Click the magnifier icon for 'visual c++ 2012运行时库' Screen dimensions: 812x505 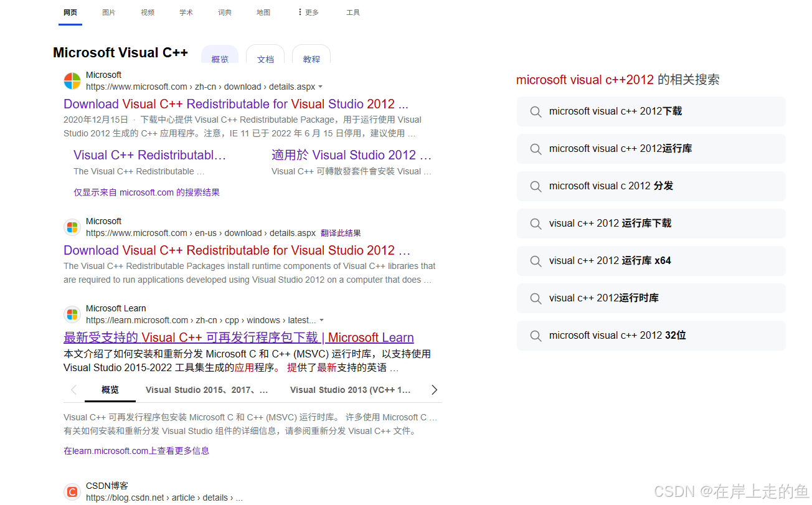[x=536, y=298]
